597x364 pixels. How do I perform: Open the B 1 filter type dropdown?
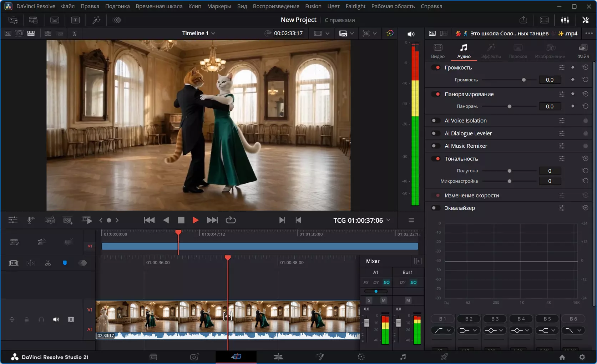point(442,330)
